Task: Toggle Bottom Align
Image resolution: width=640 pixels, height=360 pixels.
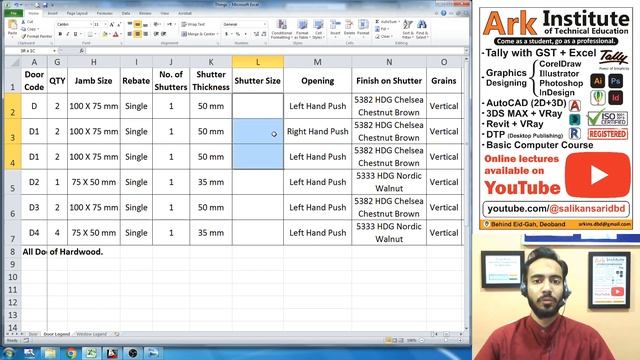Action: pyautogui.click(x=145, y=24)
